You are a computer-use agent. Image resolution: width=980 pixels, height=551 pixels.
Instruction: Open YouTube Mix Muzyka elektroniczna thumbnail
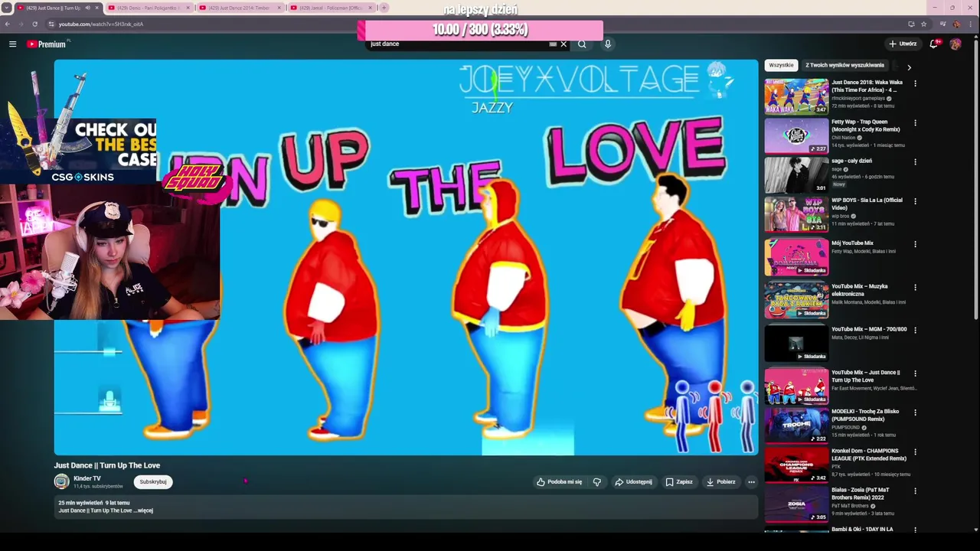click(x=796, y=300)
